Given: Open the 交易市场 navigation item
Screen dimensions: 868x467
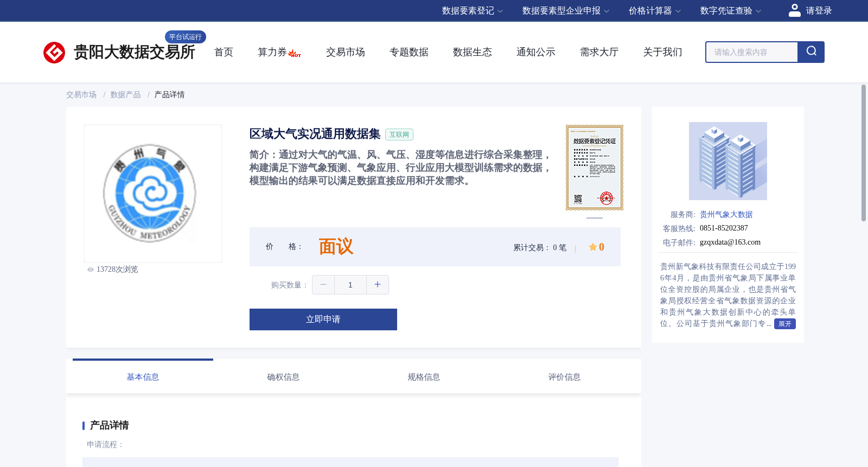Looking at the screenshot, I should (x=346, y=52).
